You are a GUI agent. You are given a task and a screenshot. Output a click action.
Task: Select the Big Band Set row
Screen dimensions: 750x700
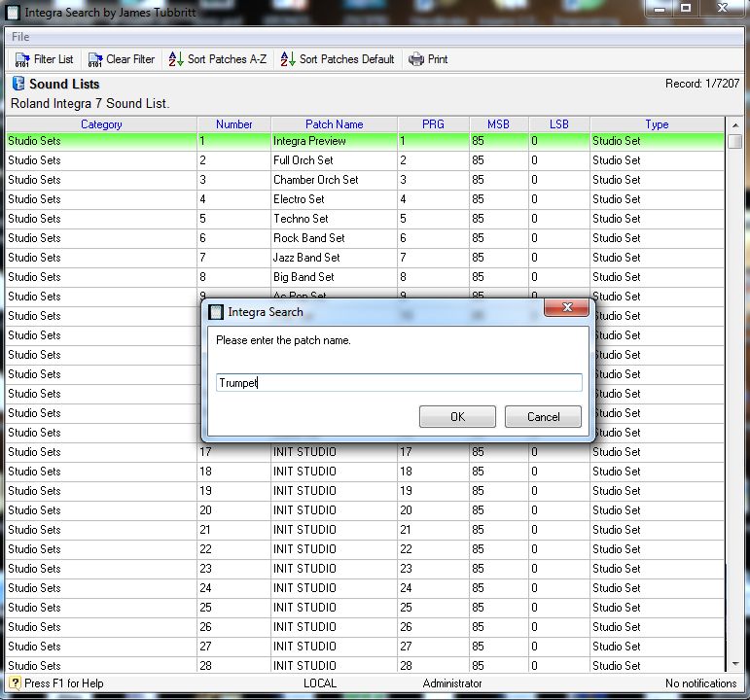click(x=365, y=277)
